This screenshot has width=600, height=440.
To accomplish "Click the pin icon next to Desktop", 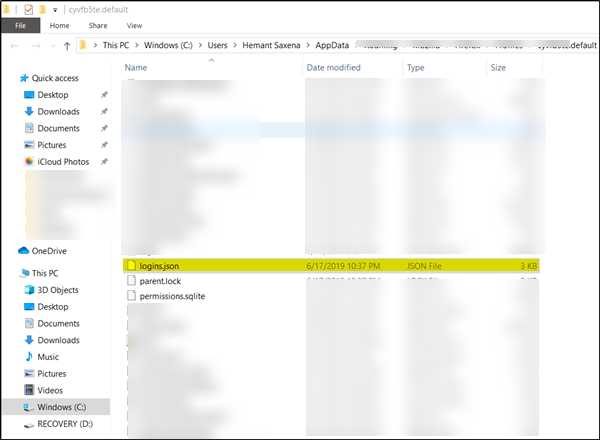I will click(x=104, y=95).
